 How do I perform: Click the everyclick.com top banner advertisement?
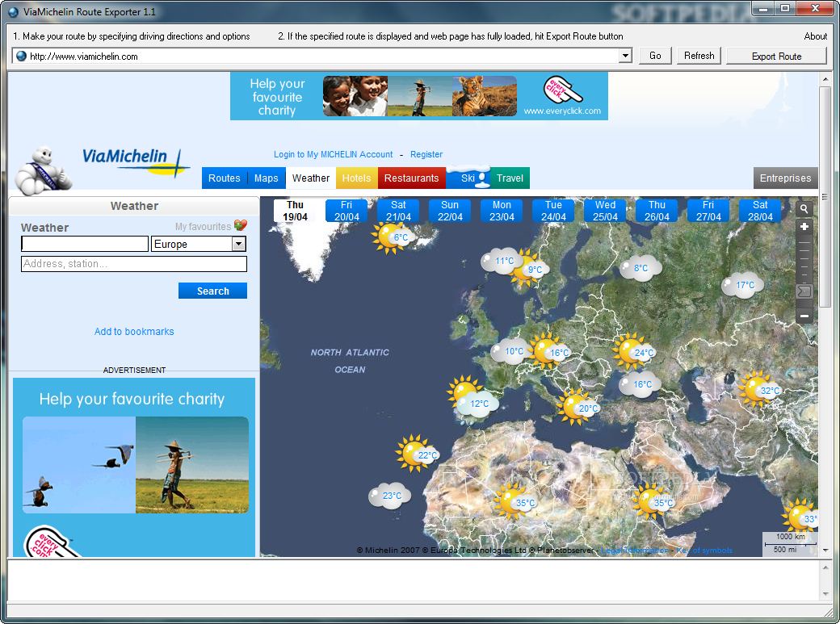(419, 96)
